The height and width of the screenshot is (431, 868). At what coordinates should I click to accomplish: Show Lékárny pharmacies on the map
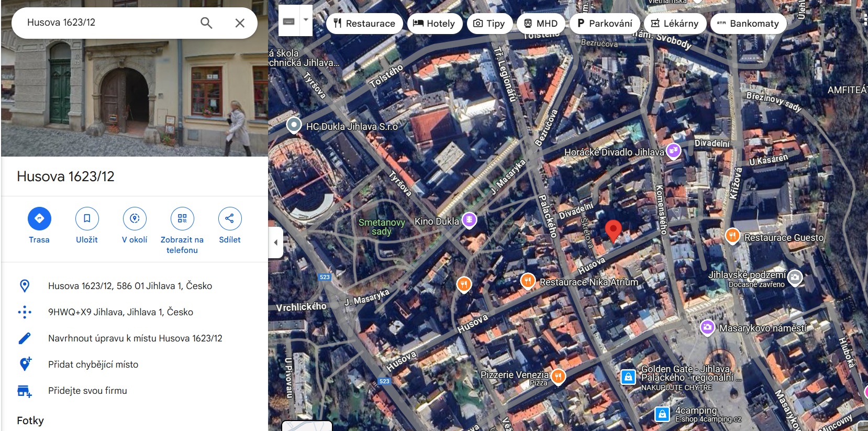click(675, 24)
